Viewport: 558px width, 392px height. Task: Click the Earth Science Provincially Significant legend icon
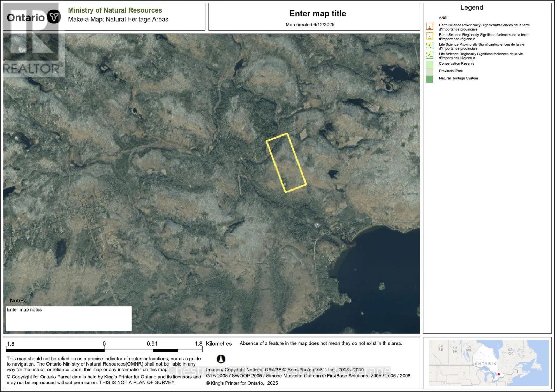point(430,26)
